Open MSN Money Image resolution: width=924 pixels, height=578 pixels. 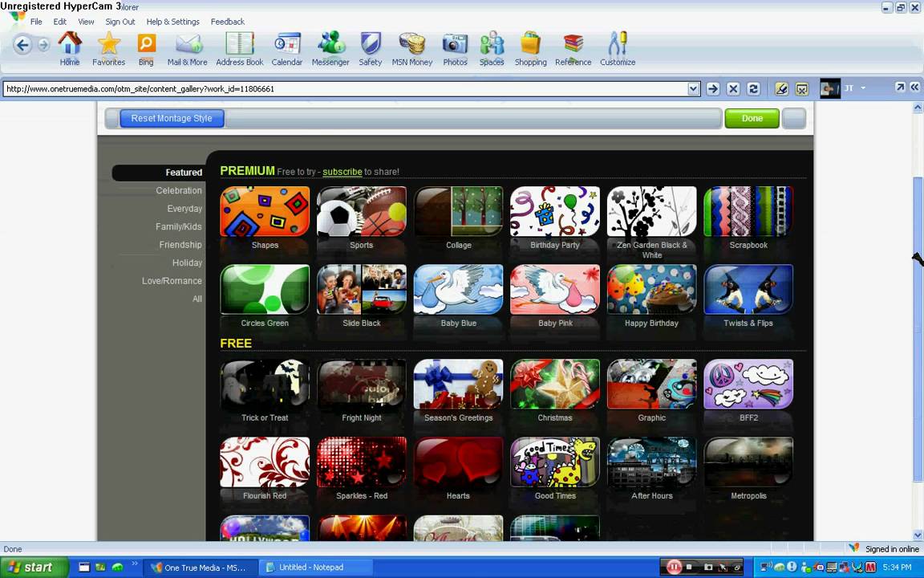point(412,48)
